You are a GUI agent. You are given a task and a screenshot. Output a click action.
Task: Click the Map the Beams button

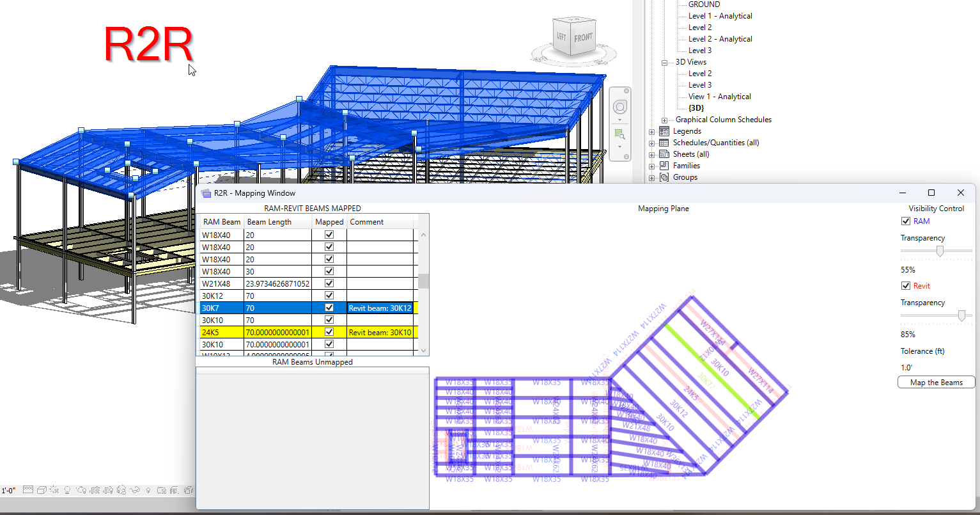[x=937, y=383]
